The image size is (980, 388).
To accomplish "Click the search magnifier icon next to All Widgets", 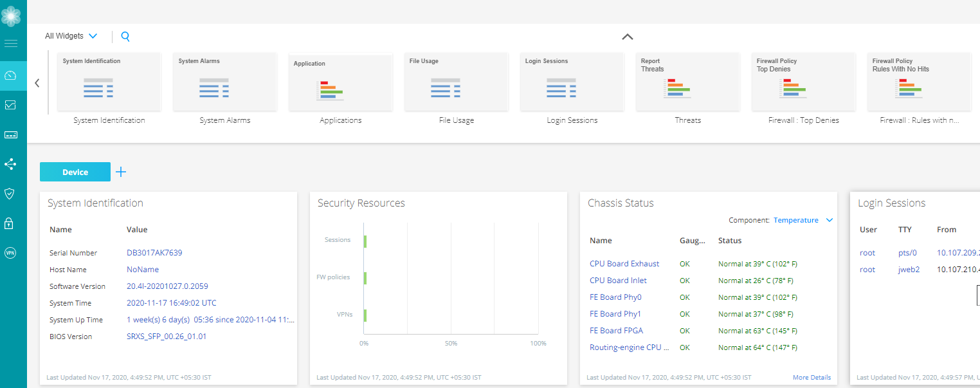I will point(125,37).
